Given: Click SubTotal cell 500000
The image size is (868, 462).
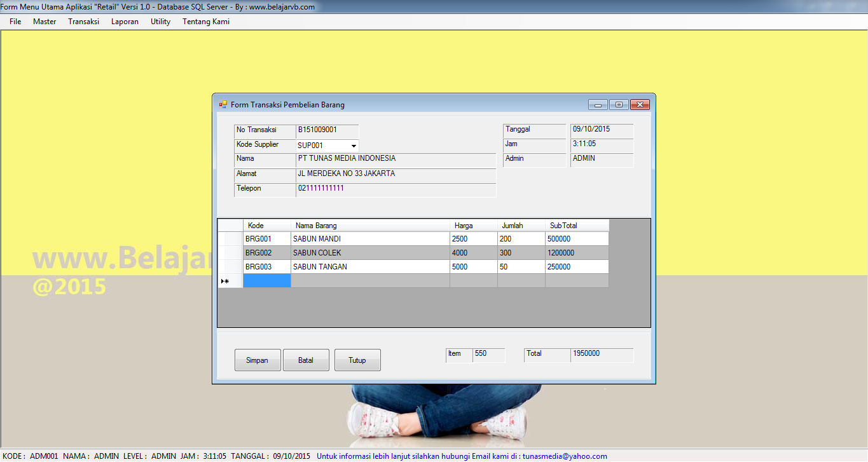Looking at the screenshot, I should (577, 239).
